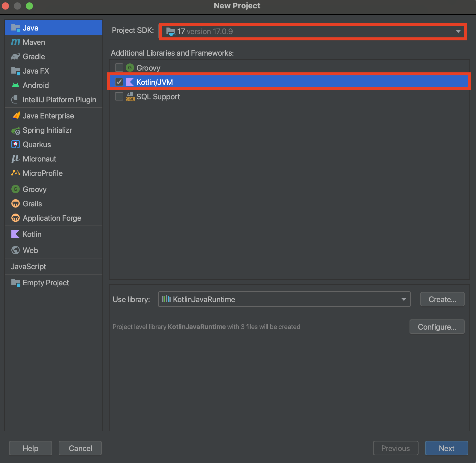Open the Project SDK dropdown arrow
The width and height of the screenshot is (476, 463).
(x=458, y=31)
